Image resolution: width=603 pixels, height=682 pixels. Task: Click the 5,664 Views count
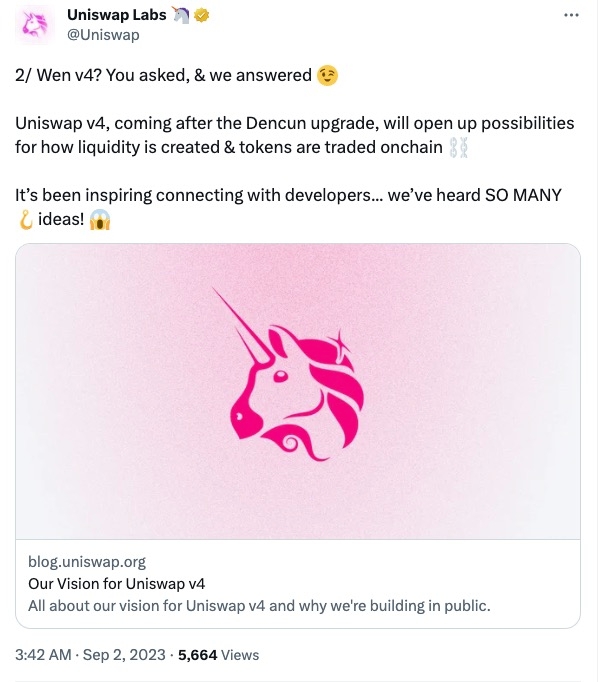click(218, 655)
